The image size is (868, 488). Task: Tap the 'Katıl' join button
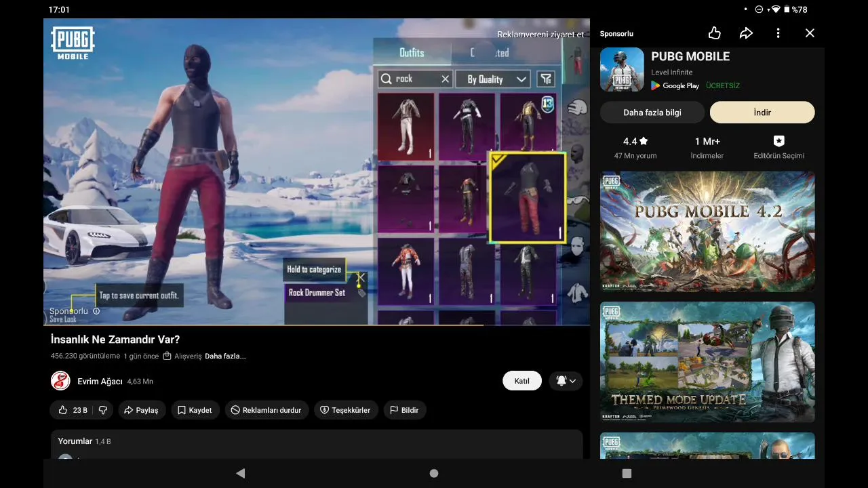click(521, 381)
